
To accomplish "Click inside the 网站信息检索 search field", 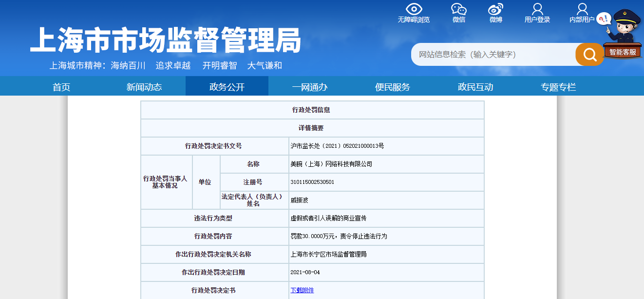I will click(x=492, y=54).
